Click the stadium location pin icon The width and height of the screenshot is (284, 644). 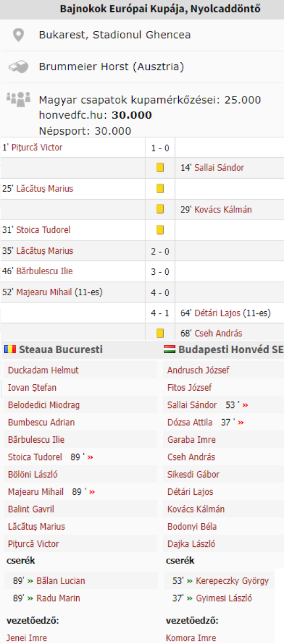click(19, 35)
